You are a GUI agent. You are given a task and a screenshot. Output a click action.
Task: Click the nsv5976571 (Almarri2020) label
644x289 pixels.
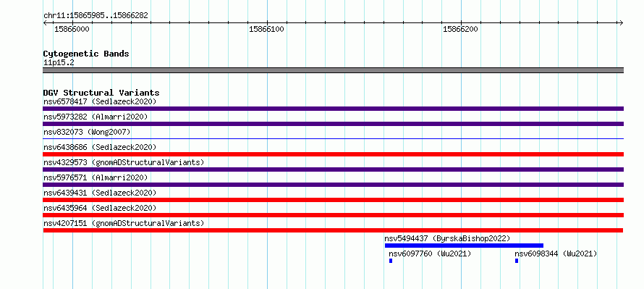coord(96,177)
